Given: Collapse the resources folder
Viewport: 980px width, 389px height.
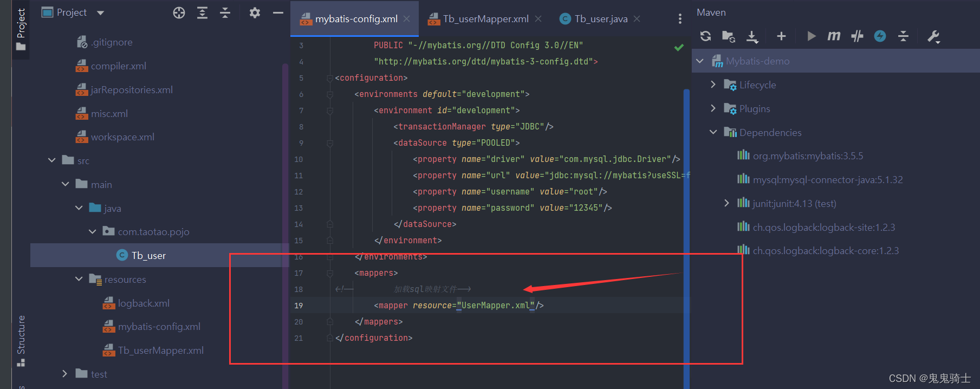Looking at the screenshot, I should (x=79, y=279).
